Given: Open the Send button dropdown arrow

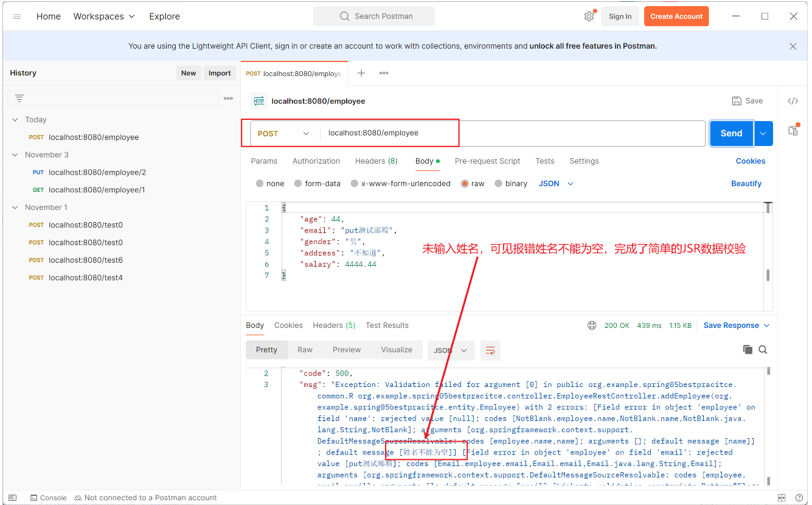Looking at the screenshot, I should coord(763,134).
